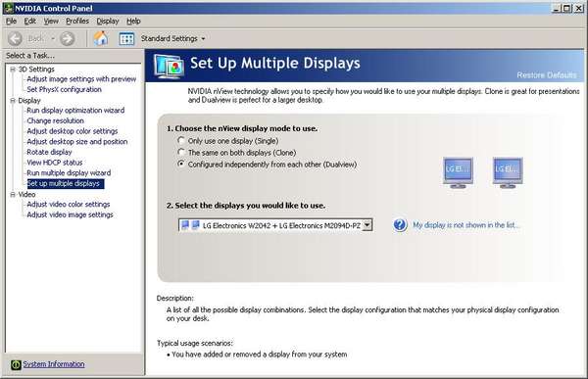588x379 pixels.
Task: Collapse the Display tree node
Action: tap(13, 101)
